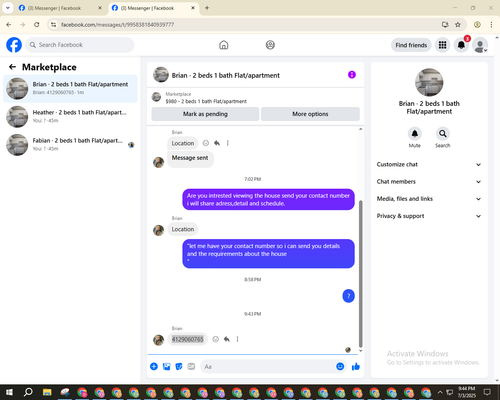
Task: Open the Windows Start menu
Action: tap(9, 392)
